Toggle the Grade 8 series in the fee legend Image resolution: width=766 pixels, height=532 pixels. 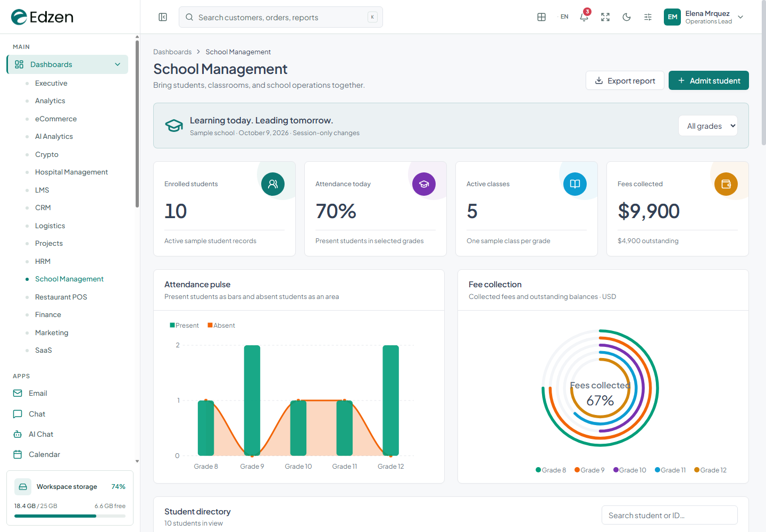pos(551,470)
